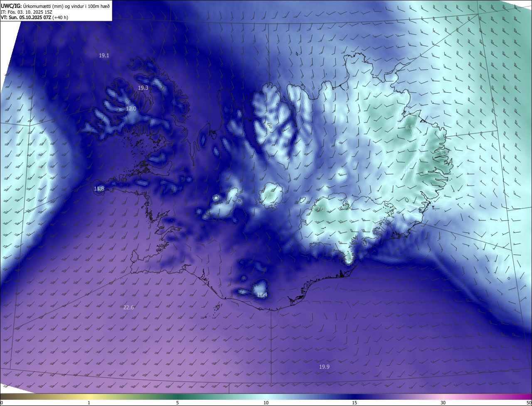Click the 12.0 value label
This screenshot has width=532, height=406.
click(x=131, y=108)
